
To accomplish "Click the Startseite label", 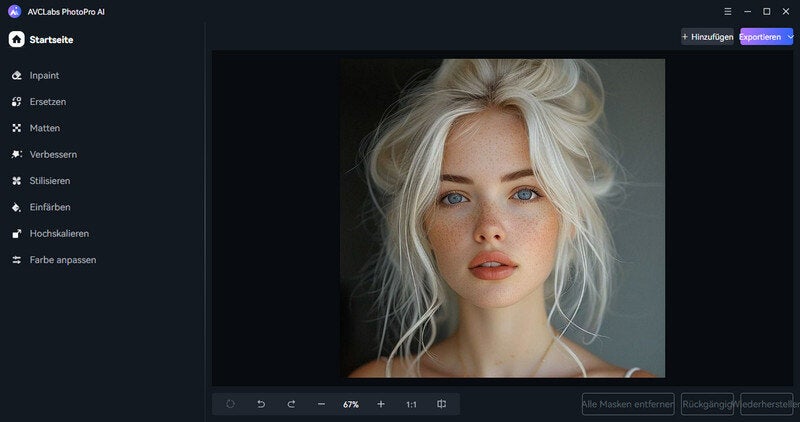I will (x=51, y=39).
